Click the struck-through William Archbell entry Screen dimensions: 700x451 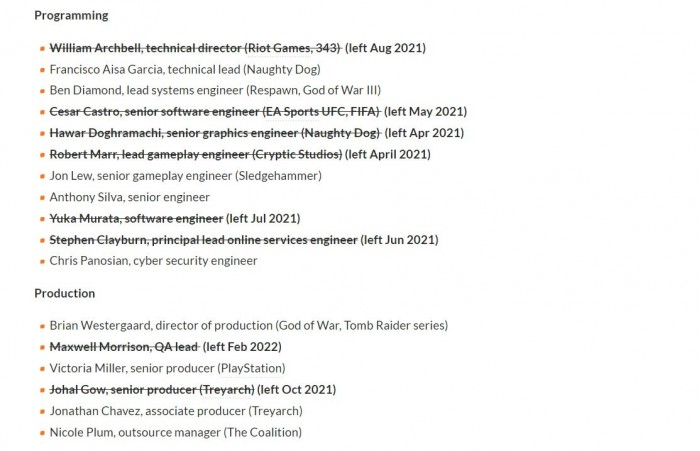(195, 48)
